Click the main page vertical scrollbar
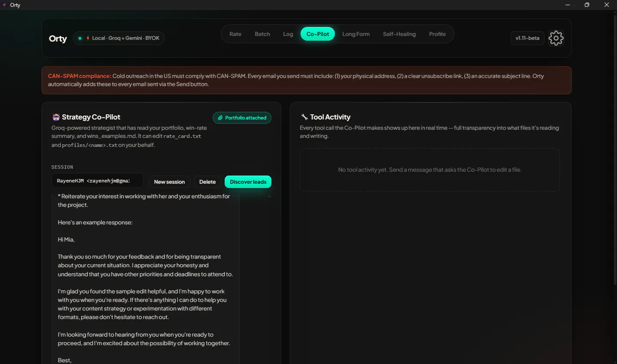 tap(615, 150)
